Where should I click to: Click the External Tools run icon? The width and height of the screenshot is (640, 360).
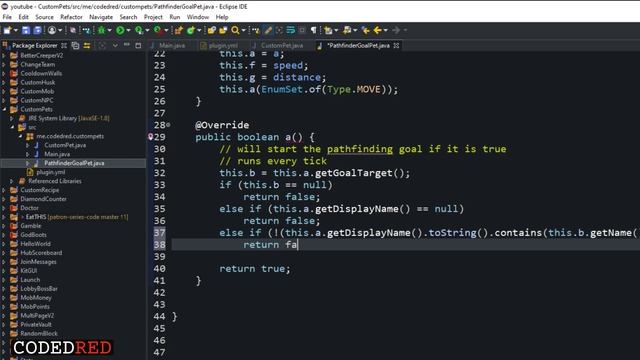coord(158,30)
